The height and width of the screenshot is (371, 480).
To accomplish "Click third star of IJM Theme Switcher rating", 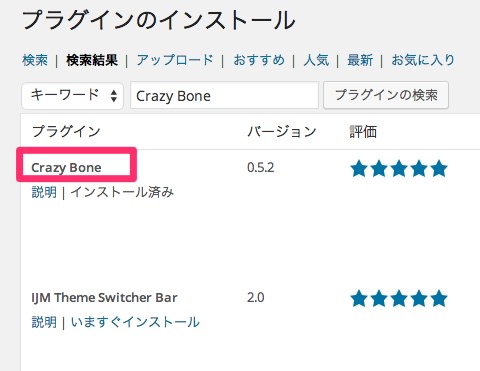I will click(399, 298).
